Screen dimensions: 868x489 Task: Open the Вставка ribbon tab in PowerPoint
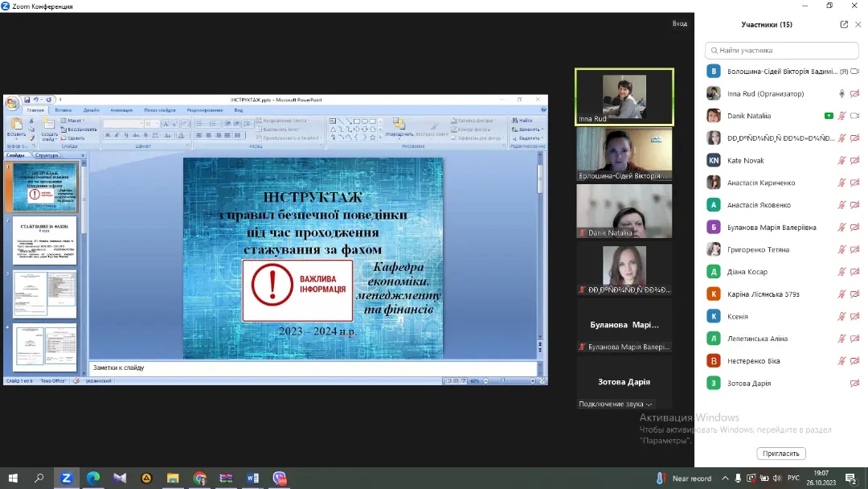(x=63, y=110)
